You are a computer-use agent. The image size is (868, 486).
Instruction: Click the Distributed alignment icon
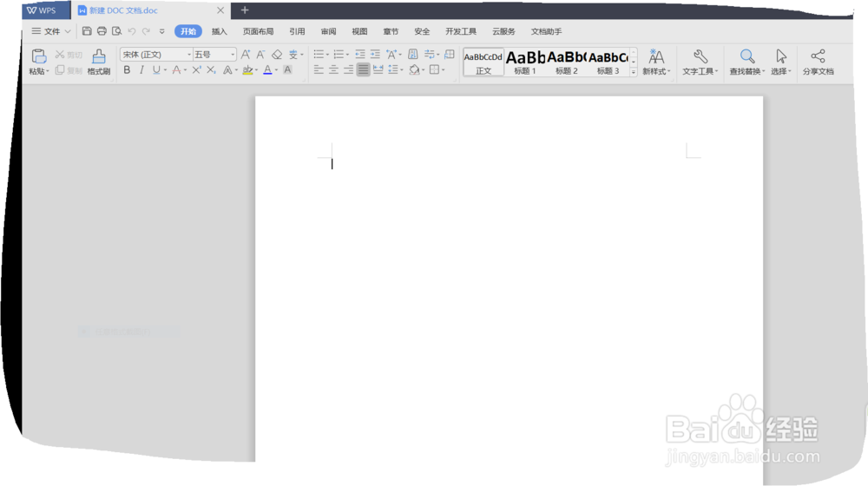[x=378, y=69]
